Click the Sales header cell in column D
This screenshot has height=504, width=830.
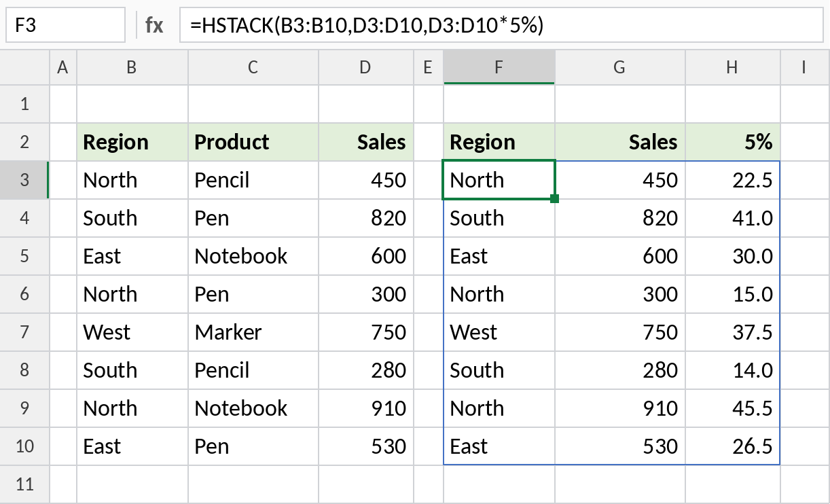click(366, 142)
